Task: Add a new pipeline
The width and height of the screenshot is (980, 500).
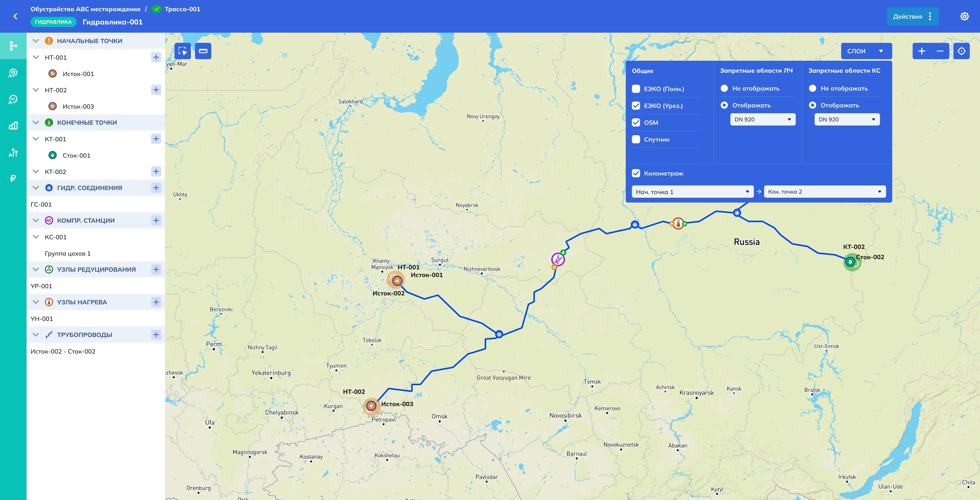Action: [156, 335]
